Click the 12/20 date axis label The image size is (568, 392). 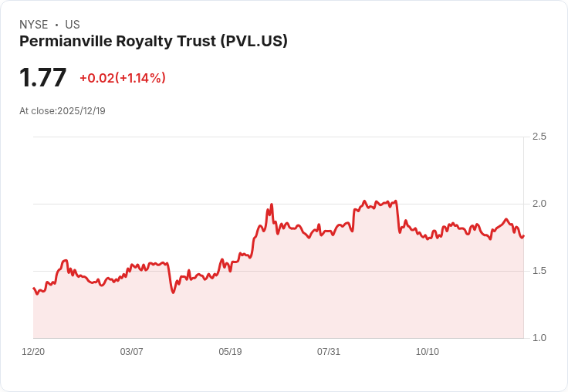tap(33, 352)
